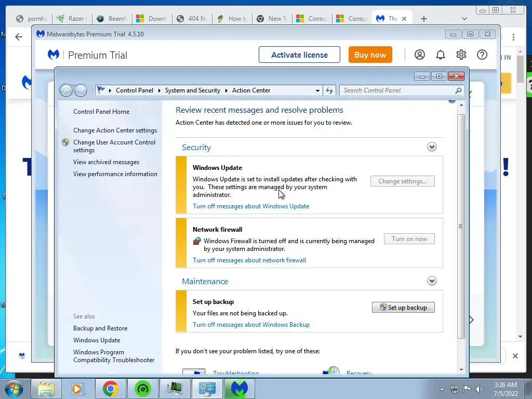
Task: Open Malwarebytes from the taskbar
Action: pyautogui.click(x=239, y=389)
